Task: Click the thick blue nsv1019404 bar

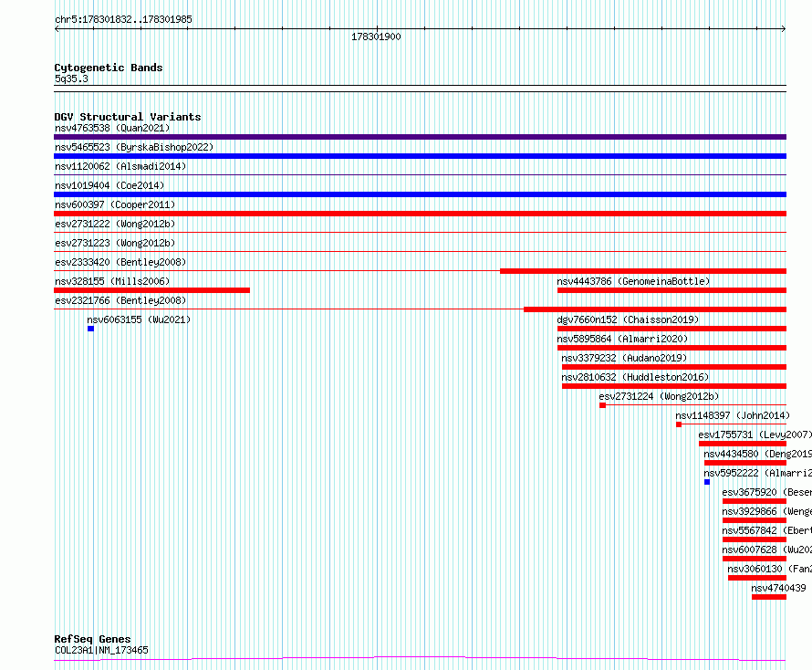Action: click(420, 194)
